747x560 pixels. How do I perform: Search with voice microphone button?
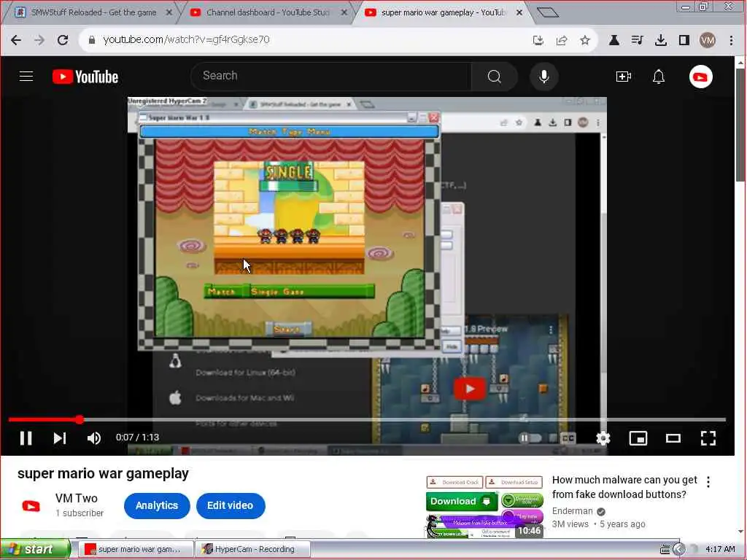coord(543,76)
